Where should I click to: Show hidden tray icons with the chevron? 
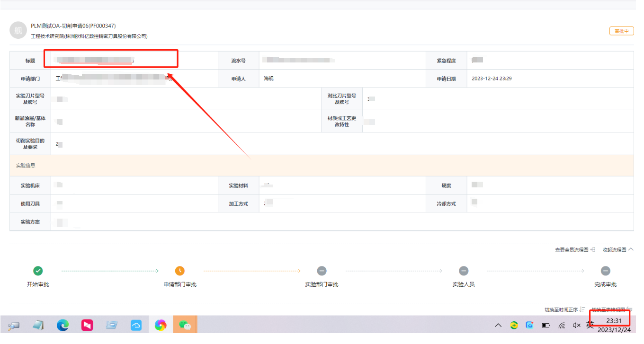(498, 325)
